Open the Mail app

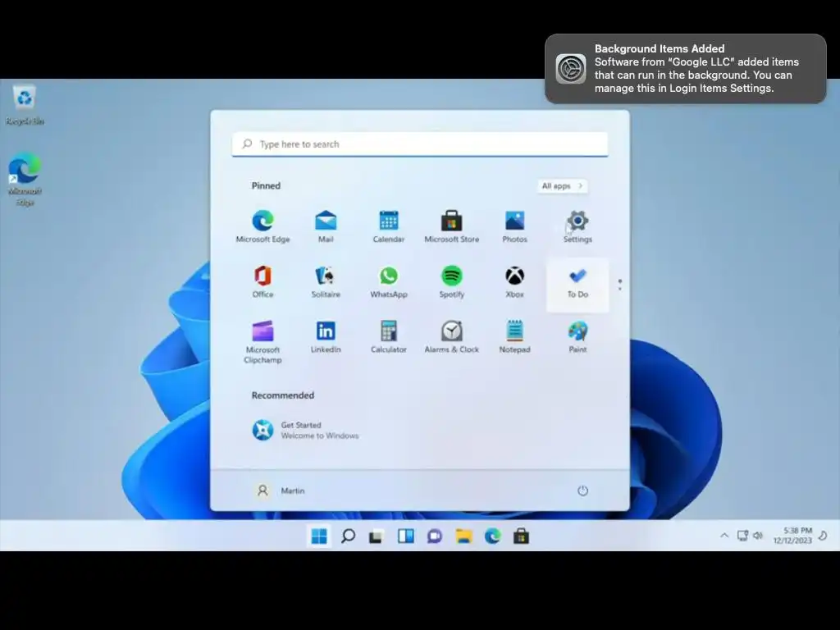(326, 226)
